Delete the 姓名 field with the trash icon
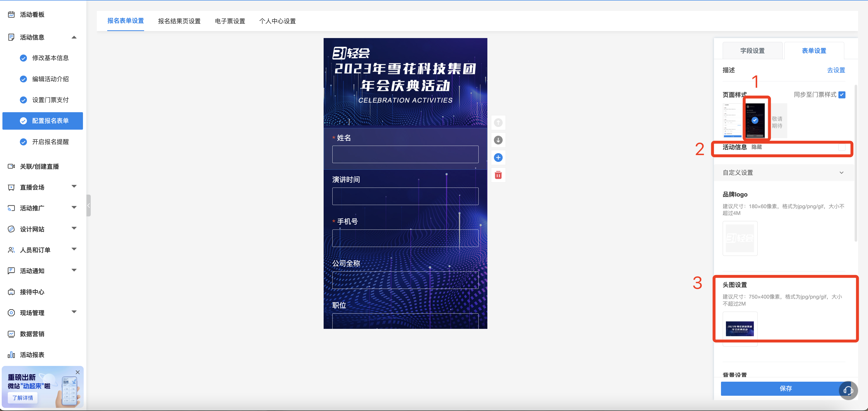The width and height of the screenshot is (868, 411). [498, 175]
